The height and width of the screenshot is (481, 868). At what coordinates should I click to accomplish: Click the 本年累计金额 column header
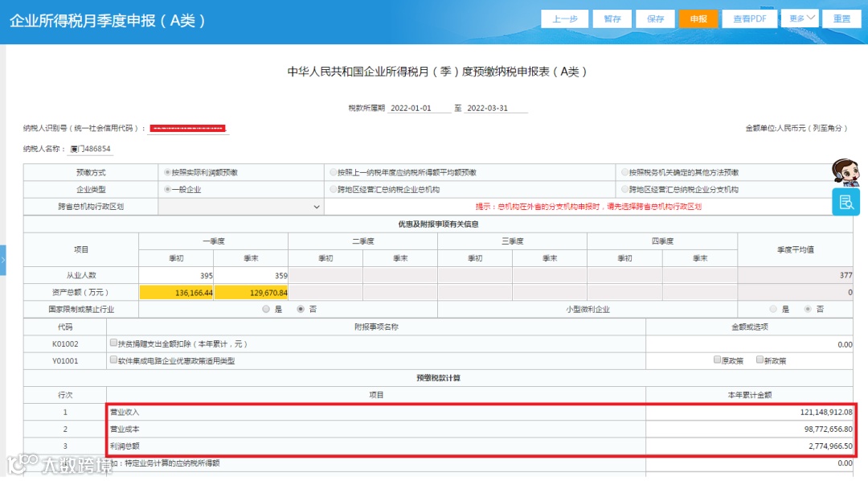(x=750, y=395)
